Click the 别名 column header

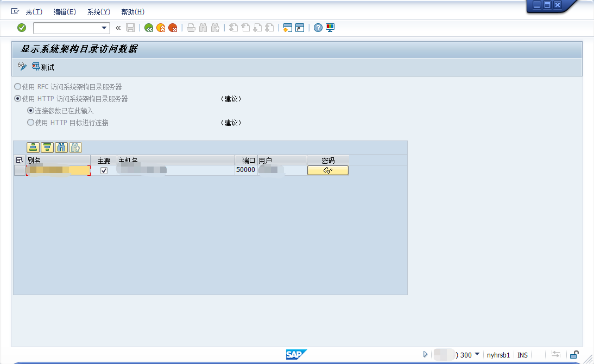coord(58,161)
